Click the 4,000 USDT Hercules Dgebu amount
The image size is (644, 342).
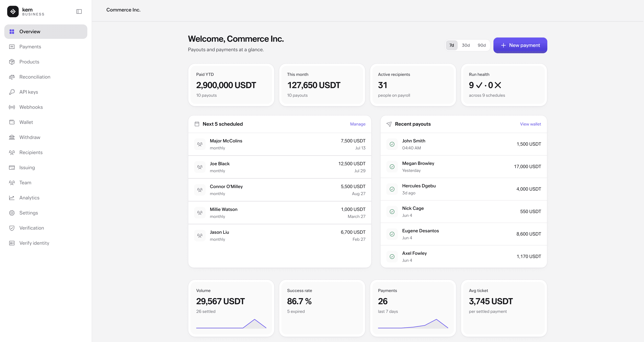pos(528,189)
